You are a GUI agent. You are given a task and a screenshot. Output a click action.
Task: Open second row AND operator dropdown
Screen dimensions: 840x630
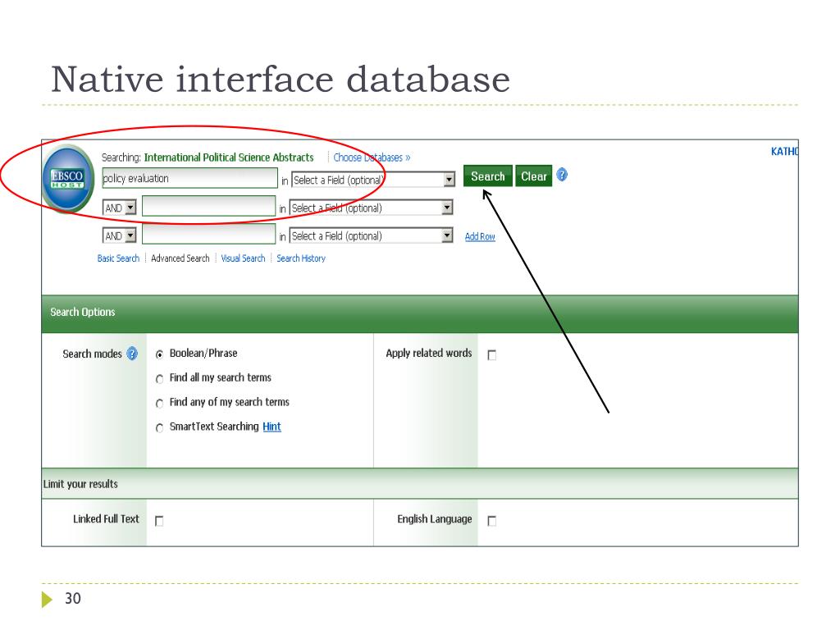coord(120,208)
